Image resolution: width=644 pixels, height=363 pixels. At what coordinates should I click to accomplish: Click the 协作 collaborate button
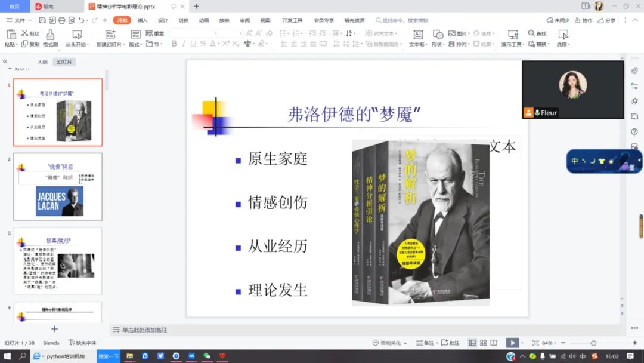584,20
